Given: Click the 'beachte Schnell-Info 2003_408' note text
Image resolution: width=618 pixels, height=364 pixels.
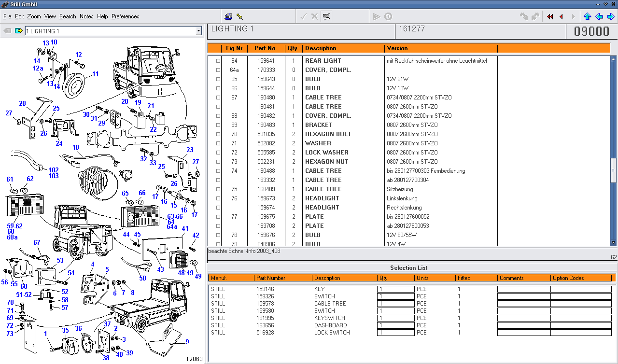Looking at the screenshot, I should pyautogui.click(x=244, y=251).
